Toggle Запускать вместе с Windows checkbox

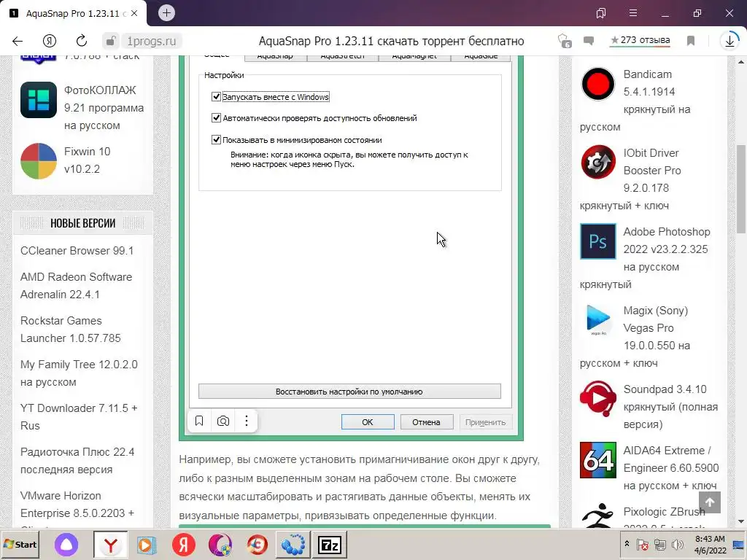(216, 97)
